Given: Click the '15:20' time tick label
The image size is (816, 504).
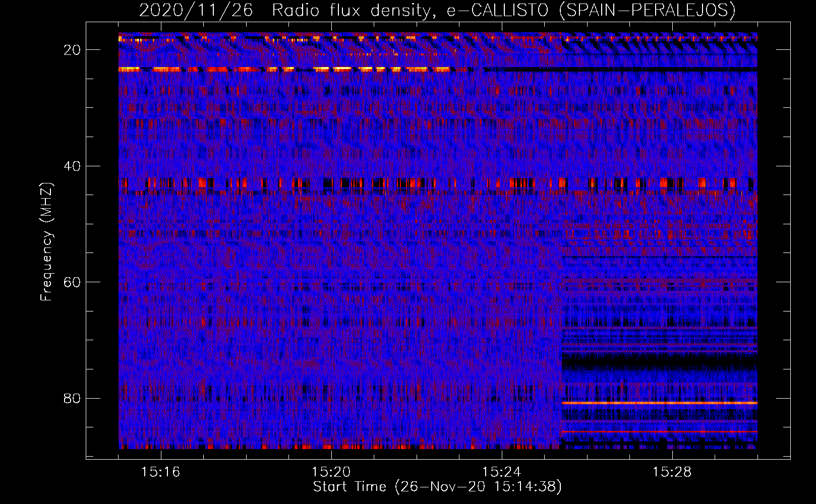Looking at the screenshot, I should [331, 472].
